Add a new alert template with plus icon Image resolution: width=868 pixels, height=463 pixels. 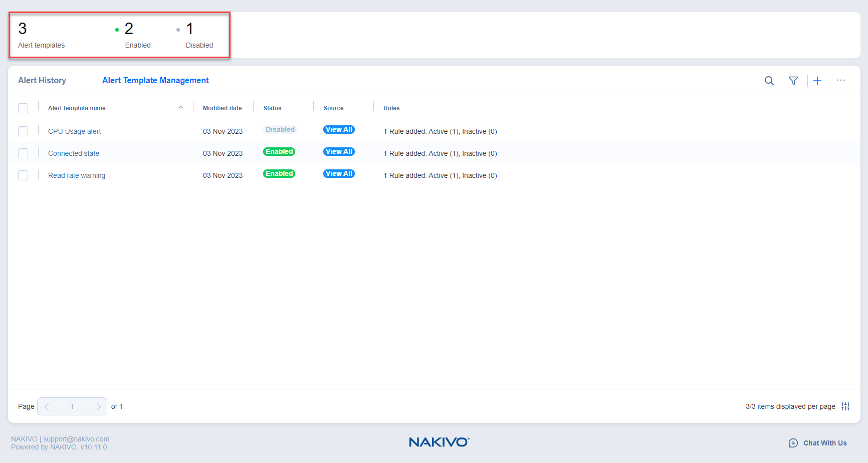(817, 81)
